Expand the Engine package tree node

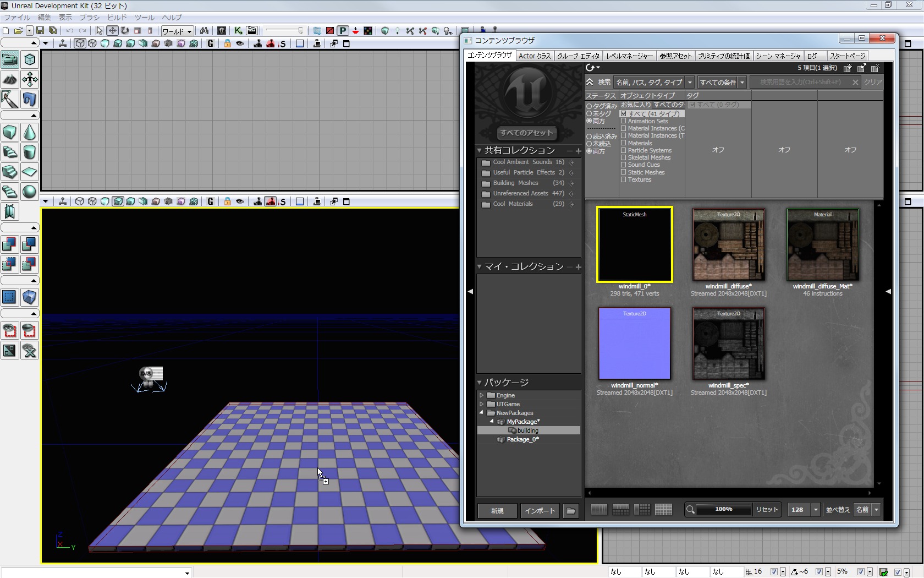coord(482,395)
